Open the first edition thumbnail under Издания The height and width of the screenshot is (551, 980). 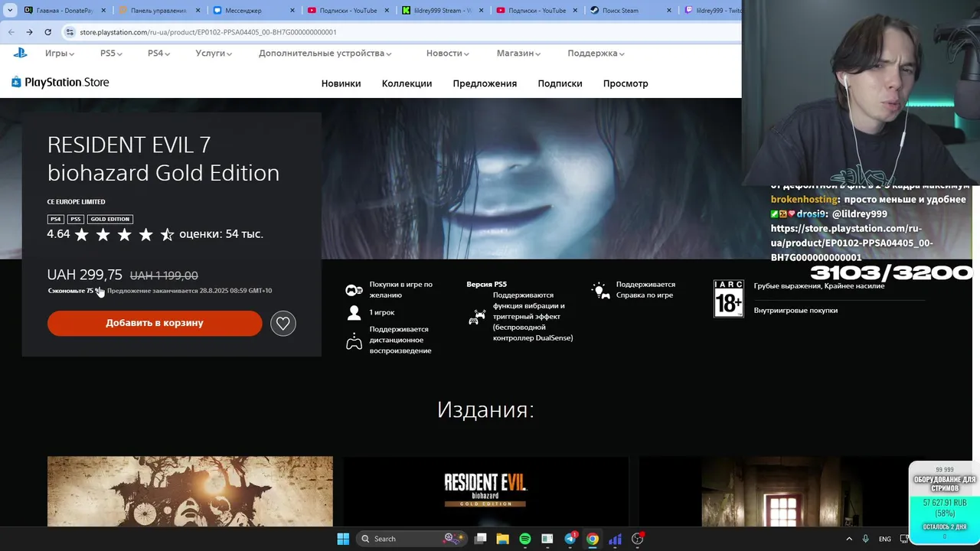click(x=190, y=491)
